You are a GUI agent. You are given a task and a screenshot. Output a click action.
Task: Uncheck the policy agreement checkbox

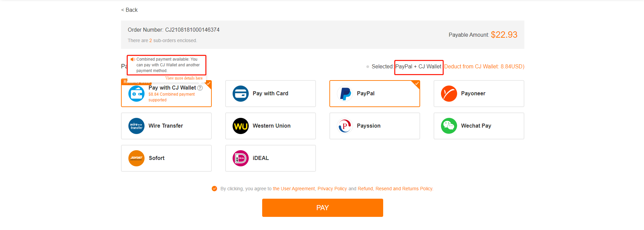pyautogui.click(x=214, y=189)
